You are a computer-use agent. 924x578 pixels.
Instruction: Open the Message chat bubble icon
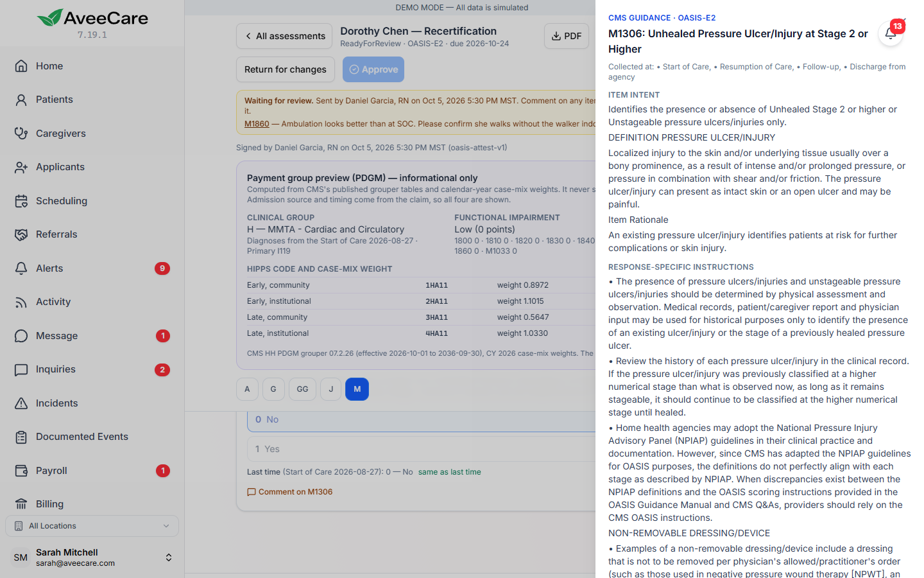pyautogui.click(x=21, y=336)
